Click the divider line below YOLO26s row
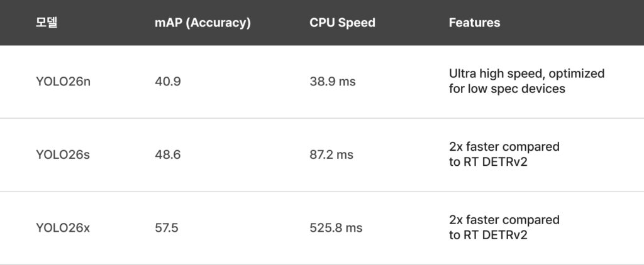644x265 pixels. click(322, 192)
